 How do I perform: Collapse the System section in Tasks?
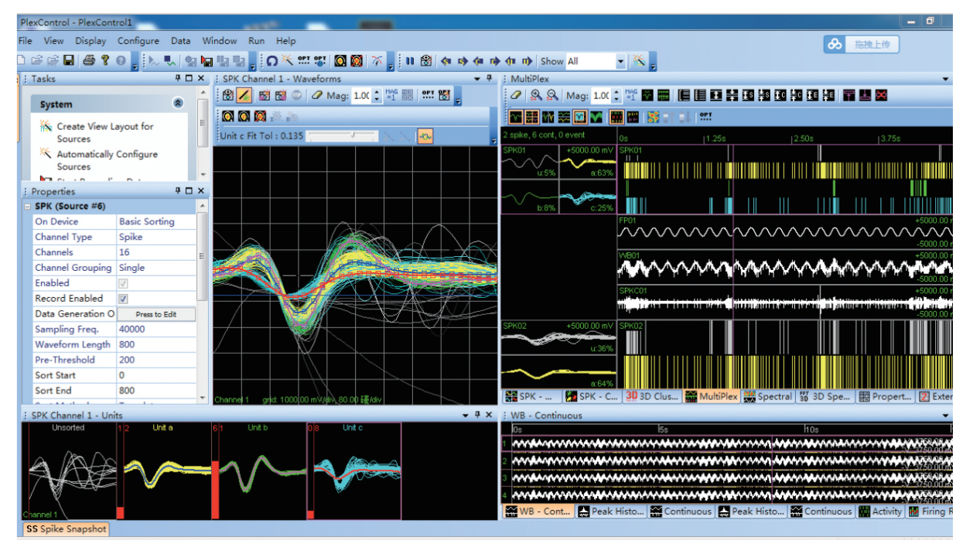[x=178, y=104]
